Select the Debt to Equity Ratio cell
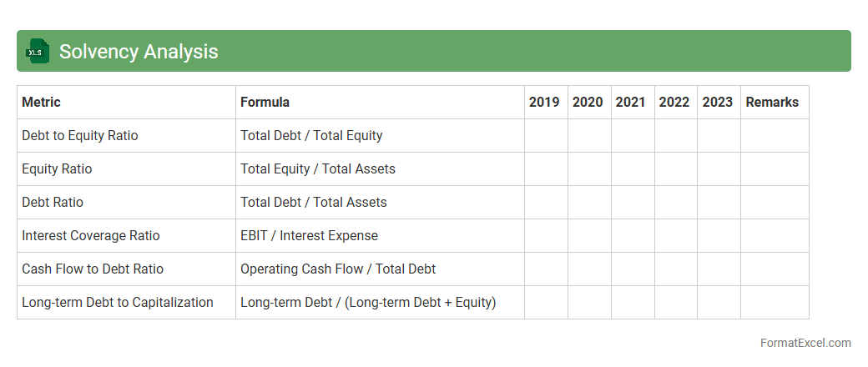This screenshot has width=868, height=367. click(x=80, y=136)
